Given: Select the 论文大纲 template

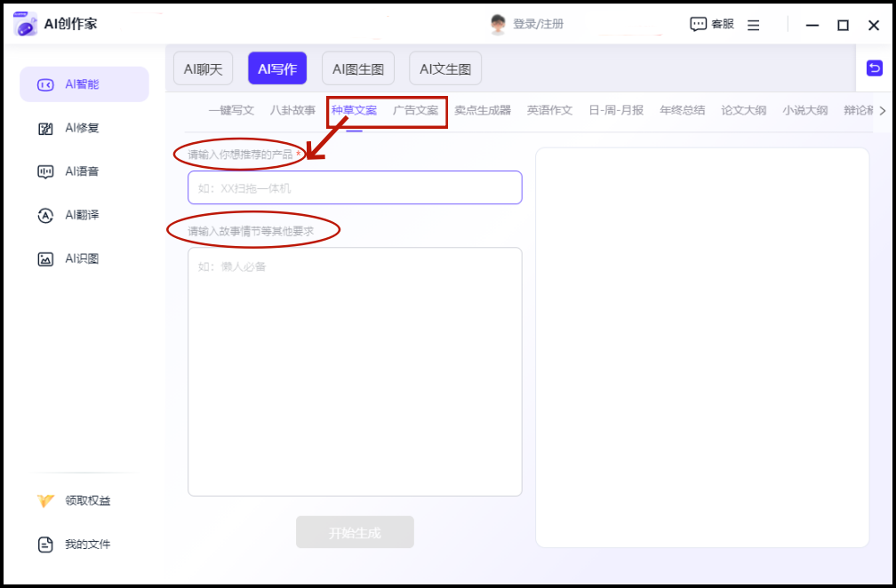Looking at the screenshot, I should coord(743,110).
